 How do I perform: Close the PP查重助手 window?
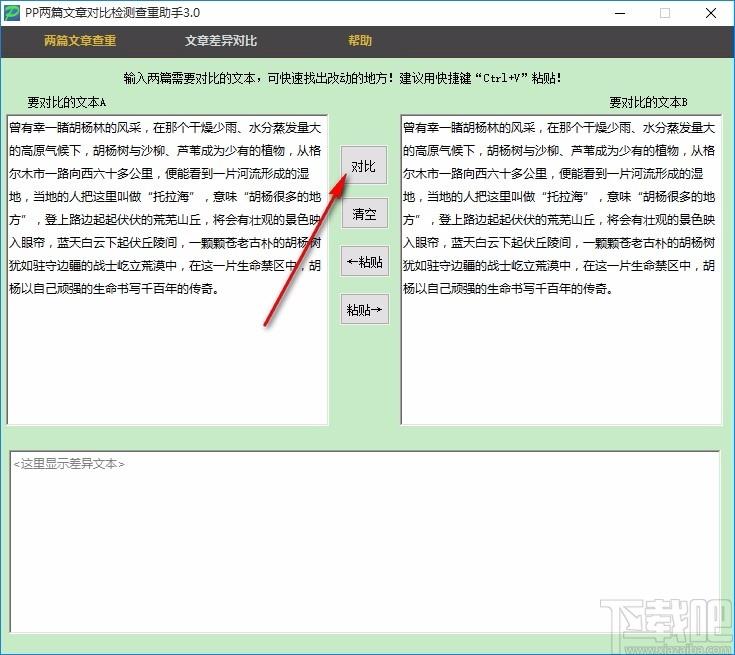711,13
